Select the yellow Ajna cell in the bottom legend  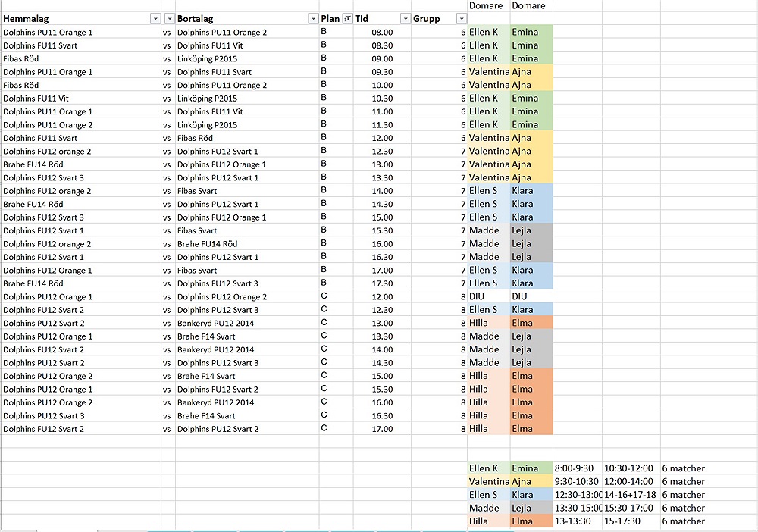531,481
